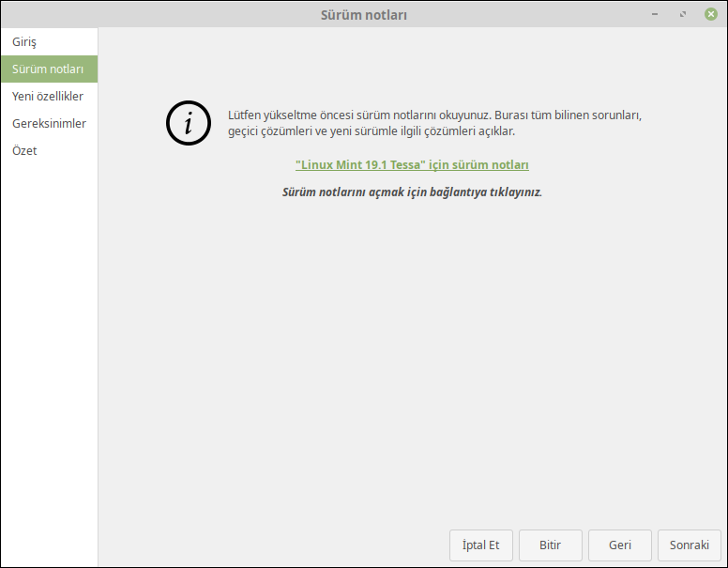728x568 pixels.
Task: Click the İptal Et button
Action: pos(481,545)
